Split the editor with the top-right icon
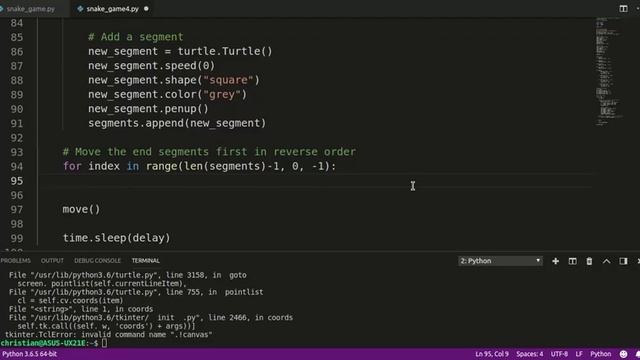 click(623, 9)
